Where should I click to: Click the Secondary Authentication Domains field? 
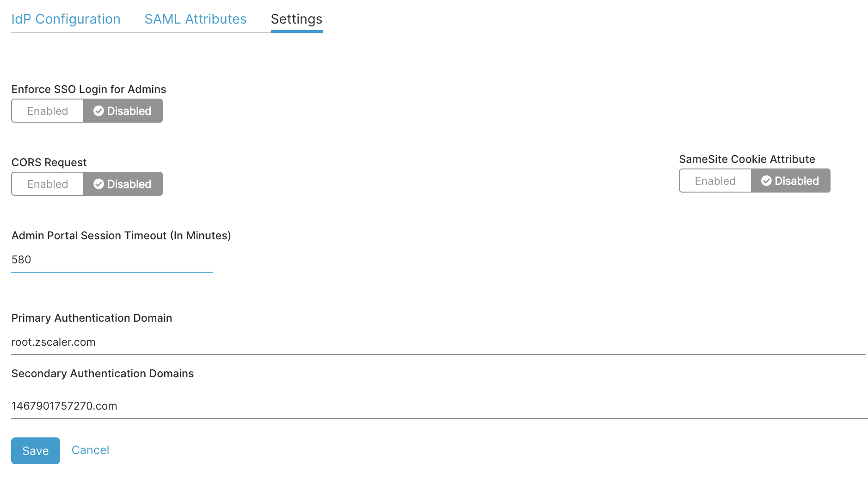[x=437, y=406]
